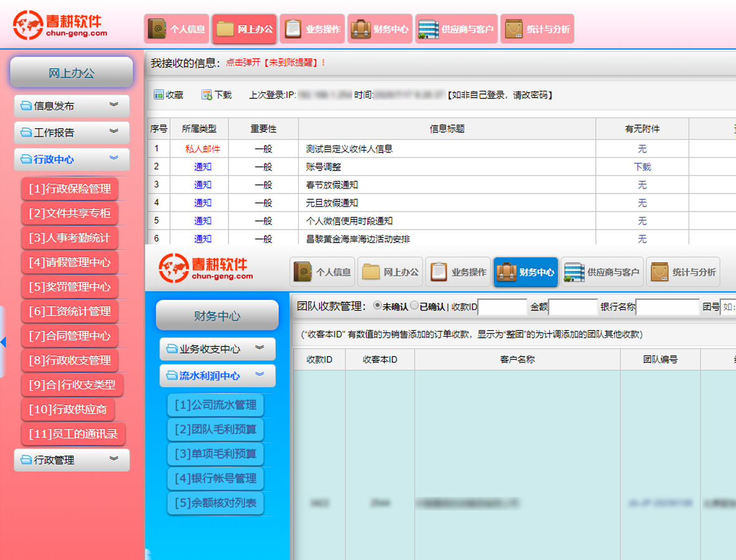Click the 统计与分析 icon in pink top bar

[514, 29]
